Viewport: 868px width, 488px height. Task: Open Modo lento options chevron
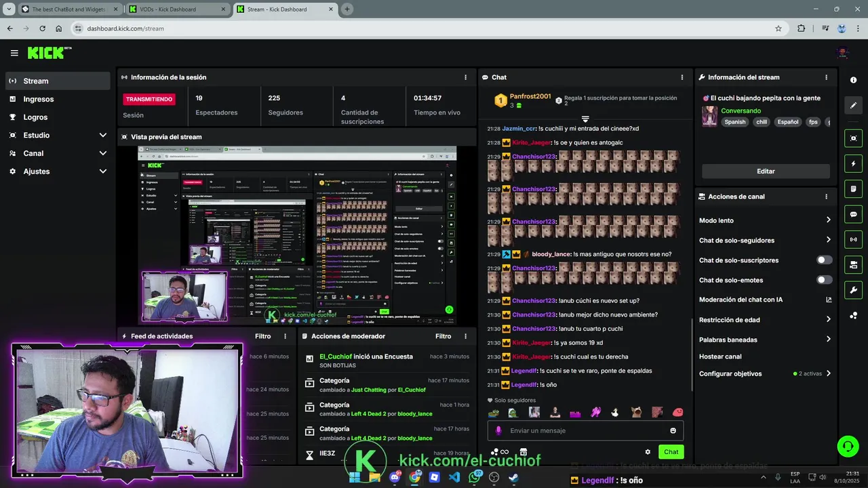coord(828,220)
